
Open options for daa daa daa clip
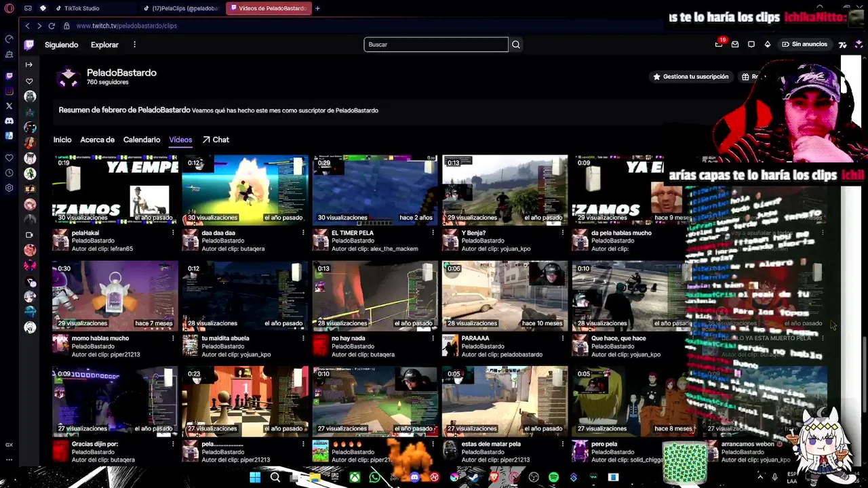point(303,233)
